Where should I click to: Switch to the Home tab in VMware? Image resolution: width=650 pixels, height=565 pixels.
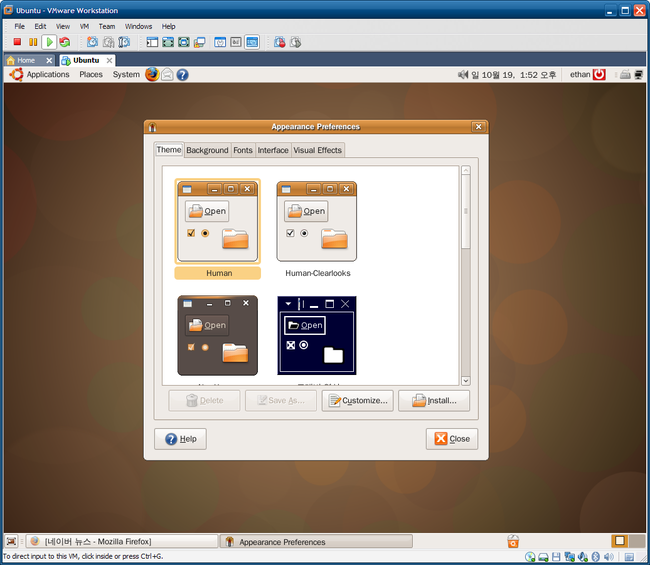coord(26,61)
